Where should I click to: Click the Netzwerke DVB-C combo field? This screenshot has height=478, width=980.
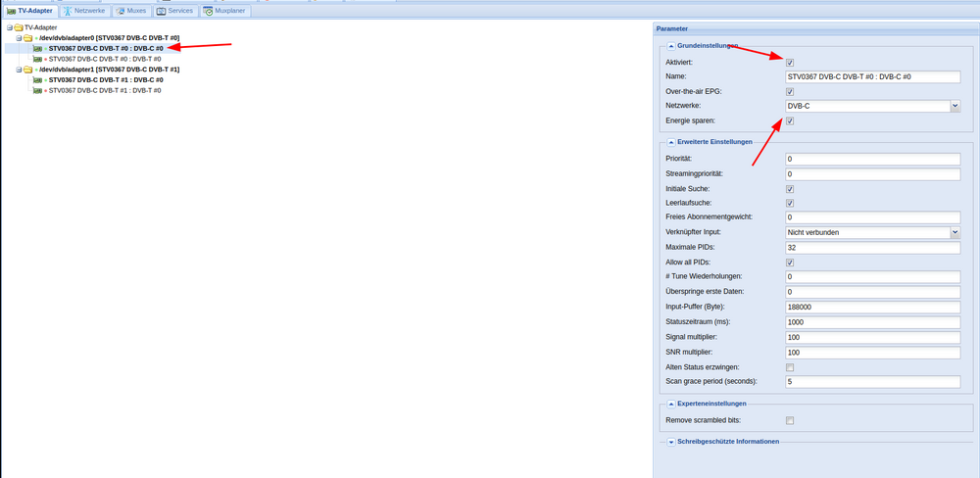click(x=867, y=106)
